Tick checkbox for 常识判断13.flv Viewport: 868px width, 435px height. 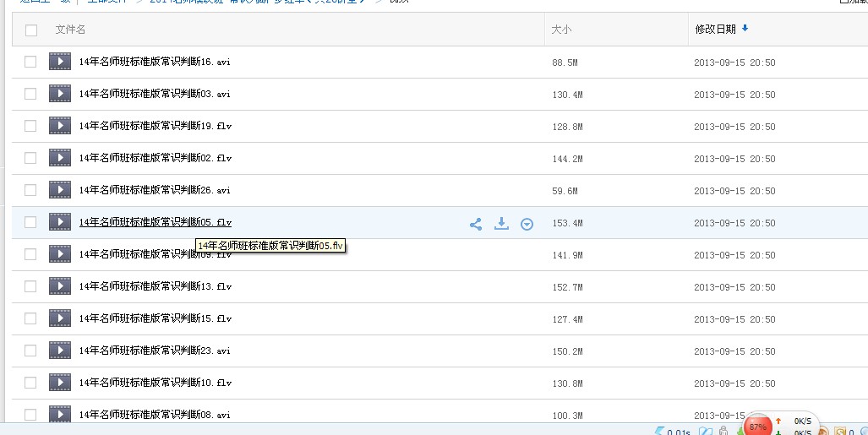coord(30,286)
